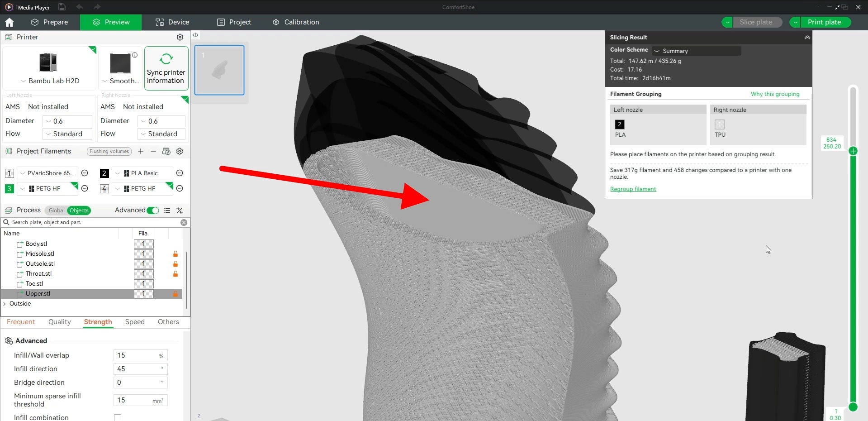Screen dimensions: 868x421
Task: Open the Color Scheme Summary dropdown
Action: (x=696, y=51)
